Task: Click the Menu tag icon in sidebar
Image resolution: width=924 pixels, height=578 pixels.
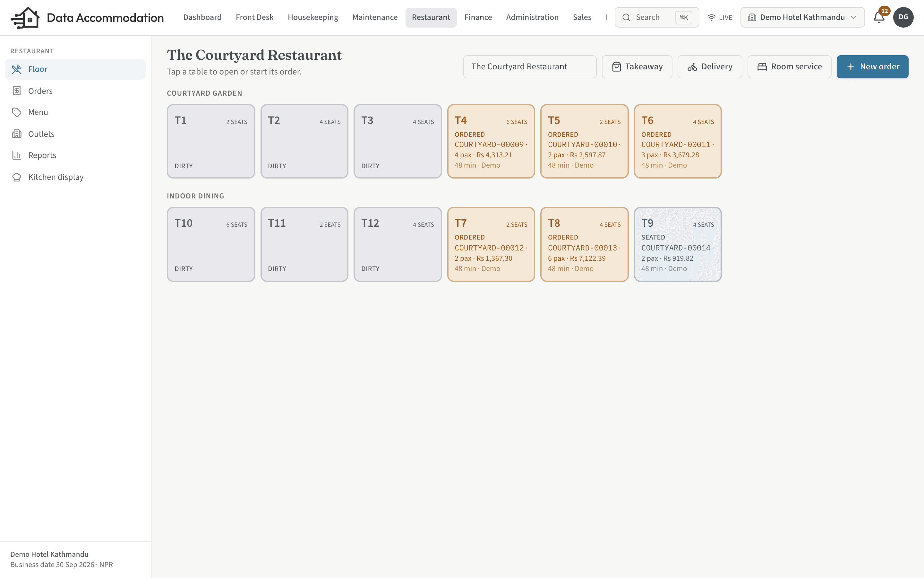Action: pos(16,112)
